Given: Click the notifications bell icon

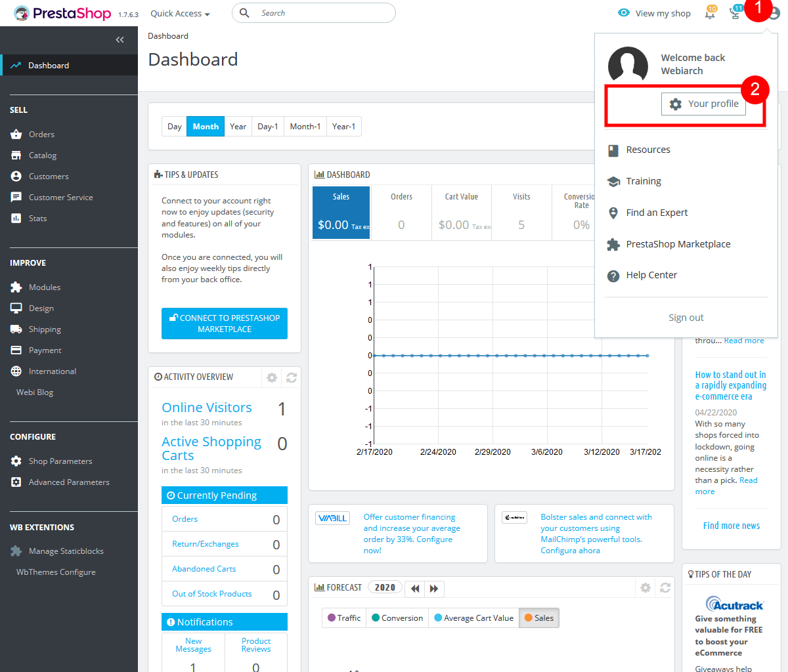Looking at the screenshot, I should (710, 13).
